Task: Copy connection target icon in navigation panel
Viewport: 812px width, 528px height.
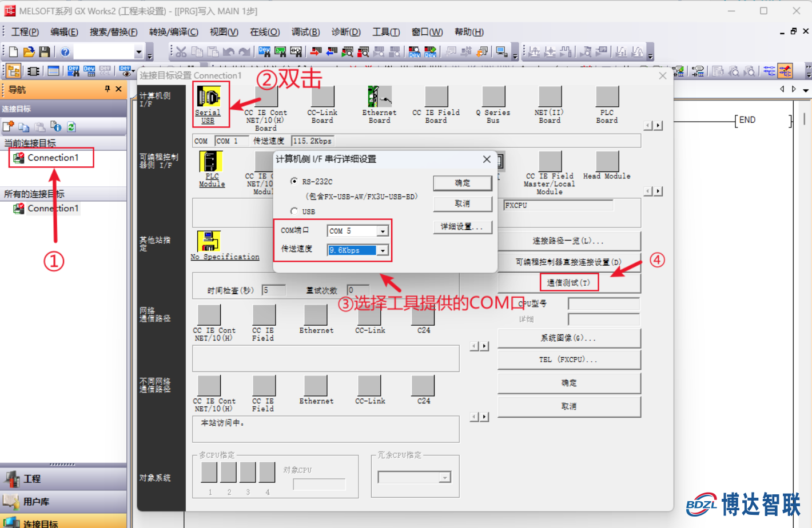Action: [x=23, y=127]
